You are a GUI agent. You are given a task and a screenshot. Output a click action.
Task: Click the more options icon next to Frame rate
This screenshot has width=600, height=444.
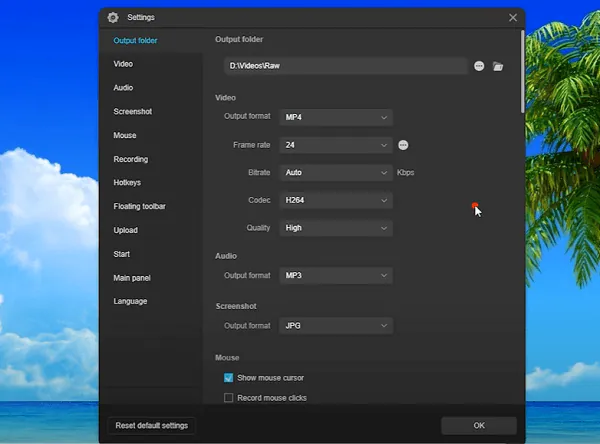coord(403,145)
